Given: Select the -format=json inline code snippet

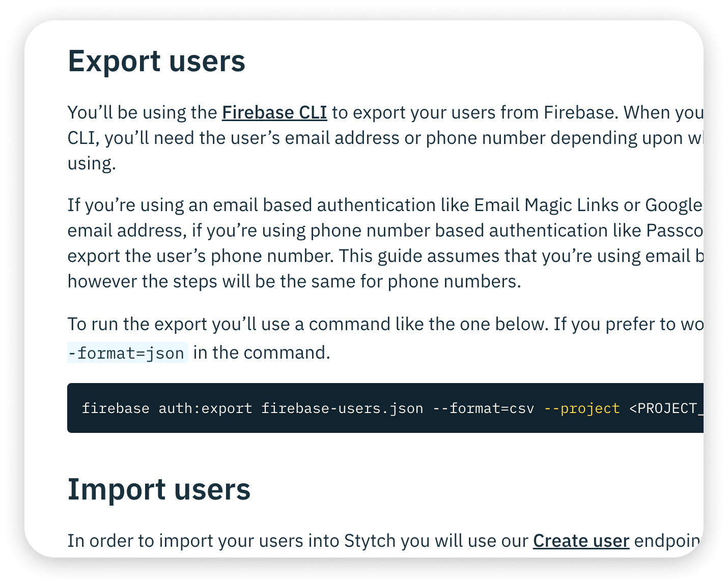Looking at the screenshot, I should (x=127, y=353).
